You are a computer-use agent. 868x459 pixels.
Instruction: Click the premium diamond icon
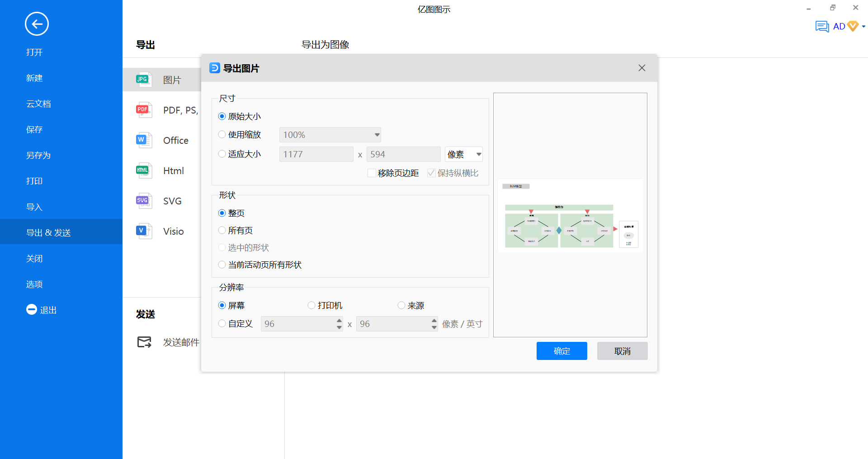(853, 26)
